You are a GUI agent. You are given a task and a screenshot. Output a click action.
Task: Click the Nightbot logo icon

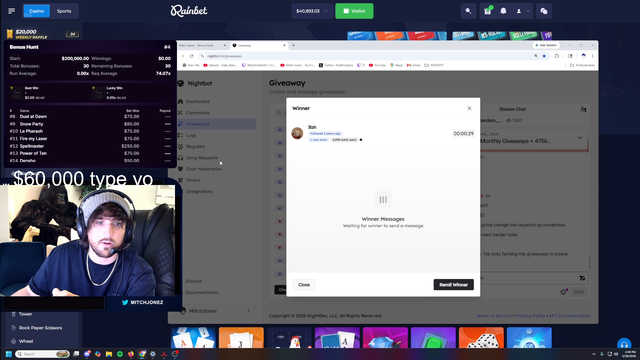[x=181, y=83]
